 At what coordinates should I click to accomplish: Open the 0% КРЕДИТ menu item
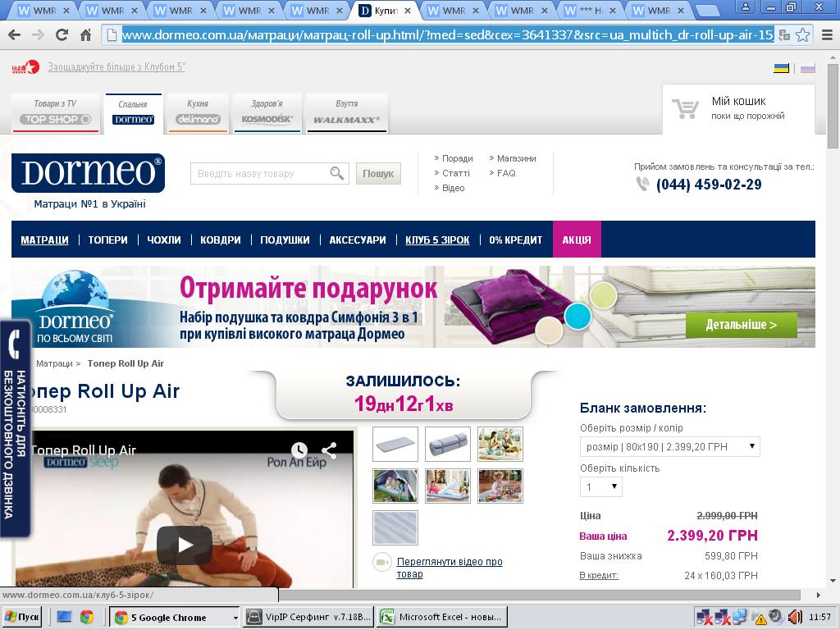515,240
